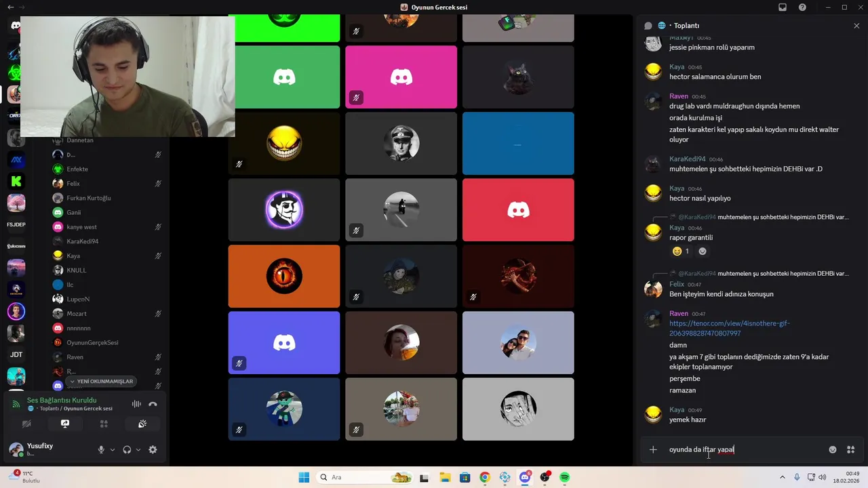Screen dimensions: 868x488
Task: Expand input device options arrow
Action: point(113,449)
